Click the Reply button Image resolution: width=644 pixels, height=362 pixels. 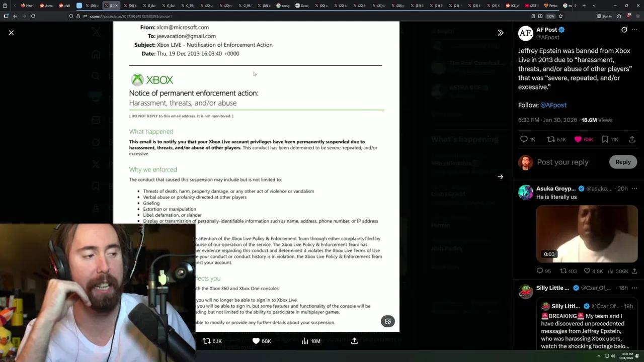tap(623, 162)
